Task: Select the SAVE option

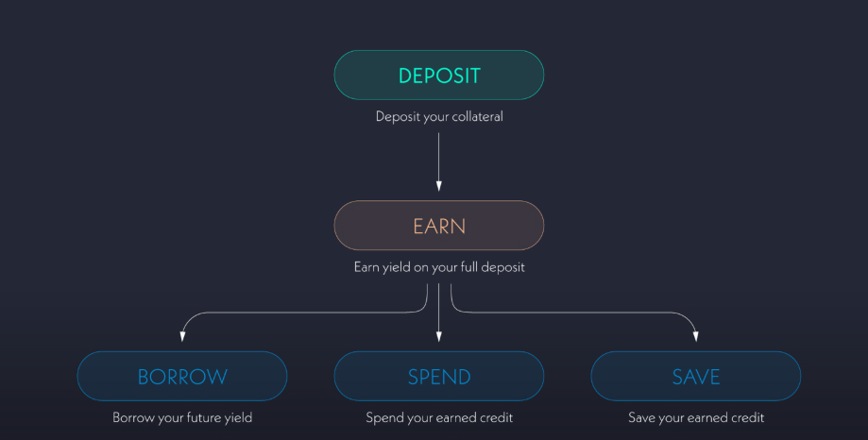Action: tap(695, 377)
